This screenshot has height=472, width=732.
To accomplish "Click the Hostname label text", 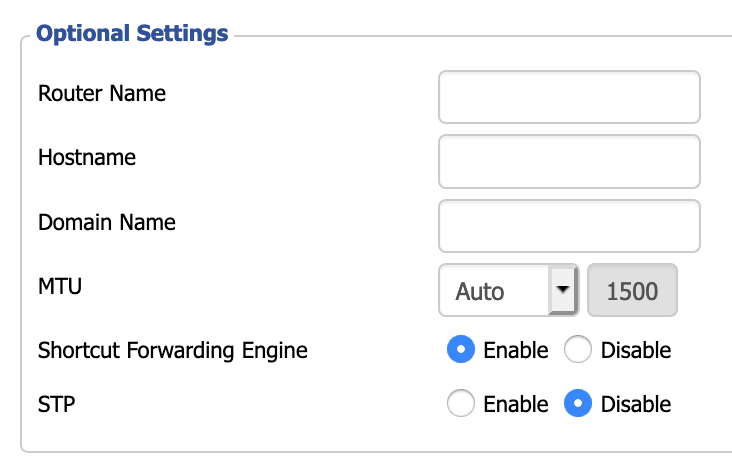I will (87, 157).
